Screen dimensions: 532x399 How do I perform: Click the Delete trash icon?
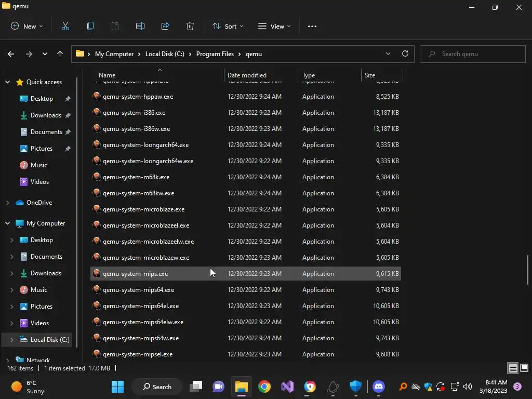coord(190,26)
